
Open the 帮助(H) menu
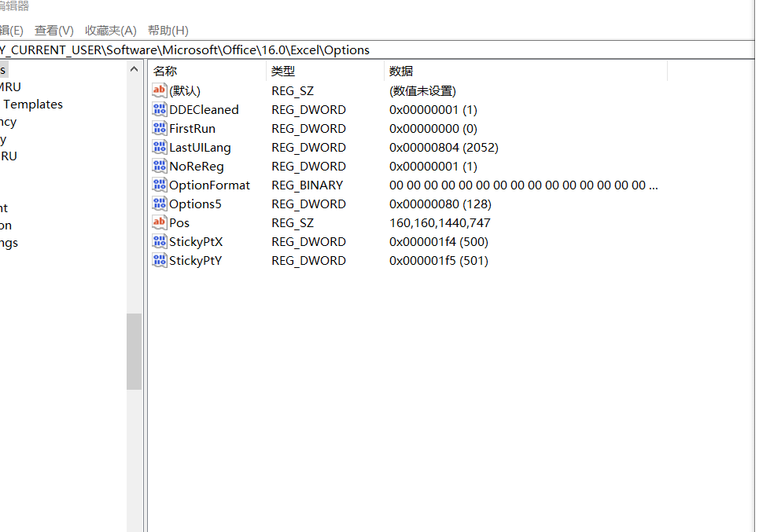(x=168, y=31)
